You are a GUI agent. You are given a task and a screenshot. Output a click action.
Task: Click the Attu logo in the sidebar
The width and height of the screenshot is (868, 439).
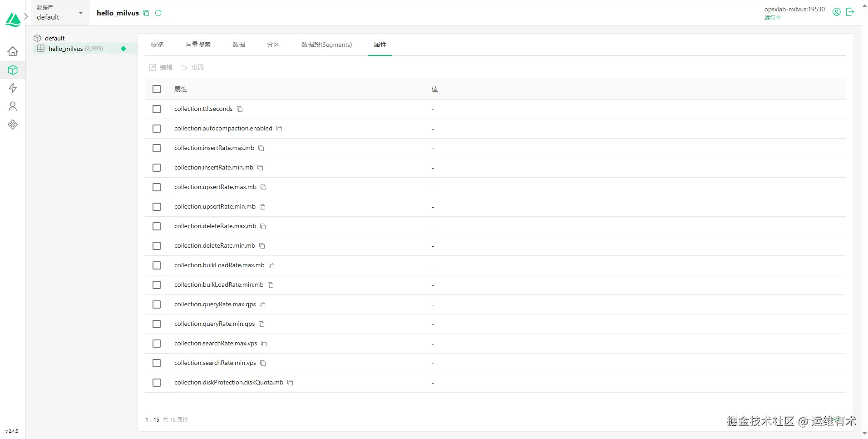tap(13, 19)
